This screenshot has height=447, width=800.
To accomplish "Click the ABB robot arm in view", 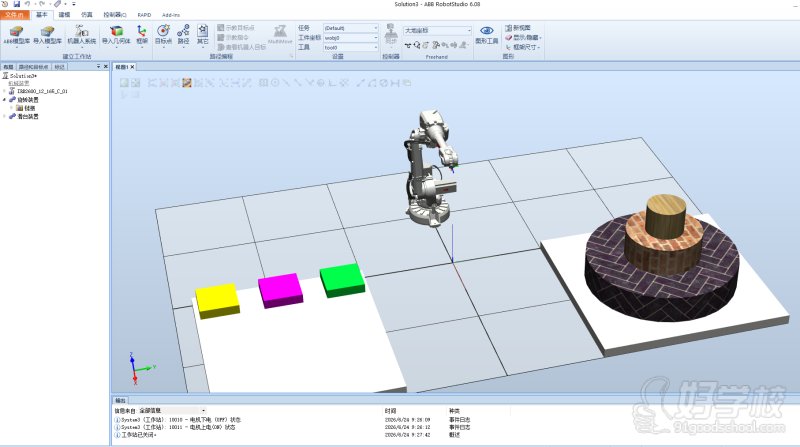I will tap(430, 168).
